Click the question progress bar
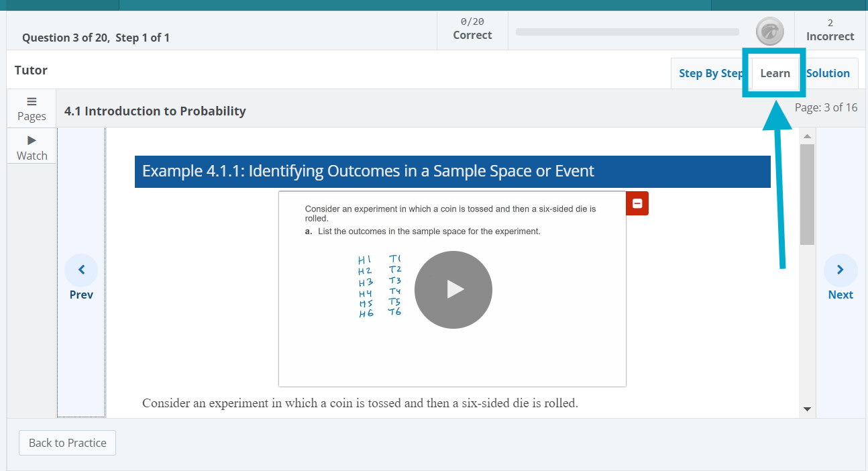Image resolution: width=868 pixels, height=471 pixels. click(627, 32)
